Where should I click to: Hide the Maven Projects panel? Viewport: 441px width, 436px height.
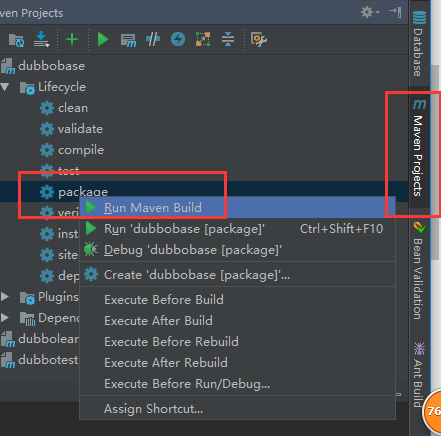tap(395, 12)
